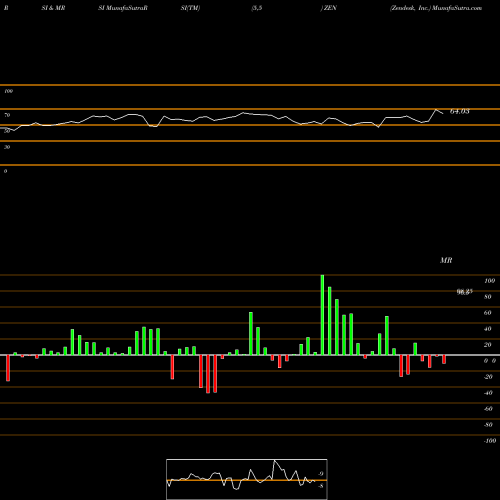This screenshot has height=500, width=500.
Task: Select the MunafaSutra.com title text
Action: [x=457, y=8]
